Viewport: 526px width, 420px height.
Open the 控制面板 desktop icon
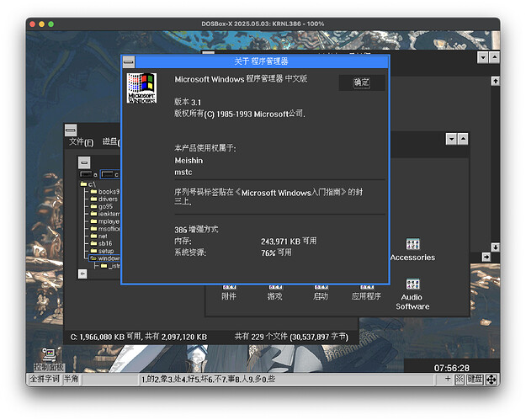pyautogui.click(x=49, y=359)
